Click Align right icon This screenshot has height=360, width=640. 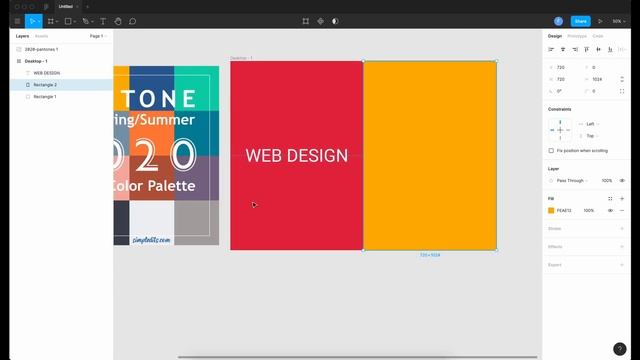[x=575, y=49]
